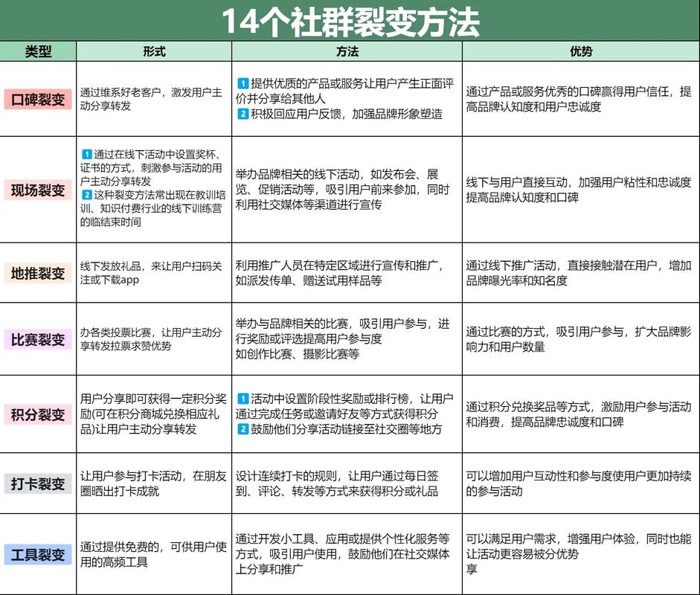Click the pink 积分裂变 label
This screenshot has height=595, width=700.
tap(38, 414)
